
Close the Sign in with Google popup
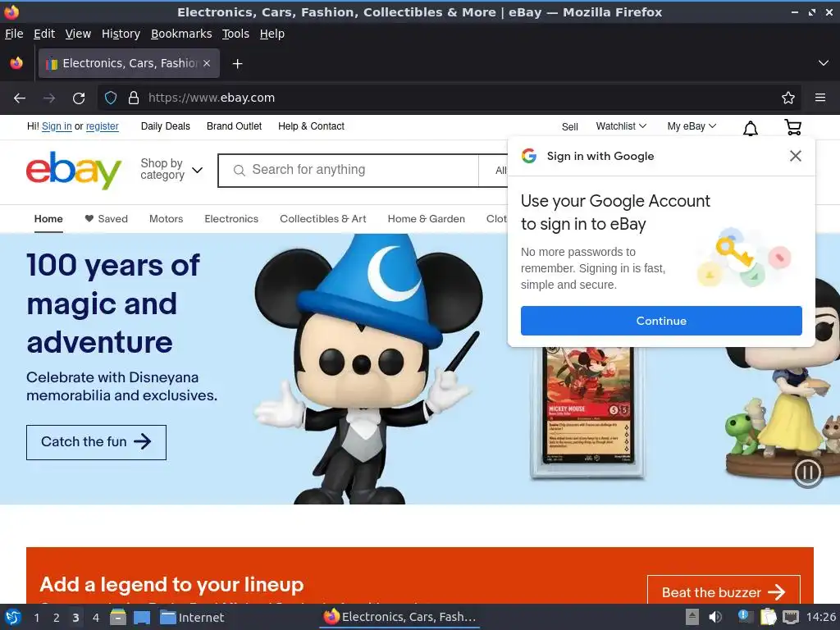pyautogui.click(x=796, y=156)
